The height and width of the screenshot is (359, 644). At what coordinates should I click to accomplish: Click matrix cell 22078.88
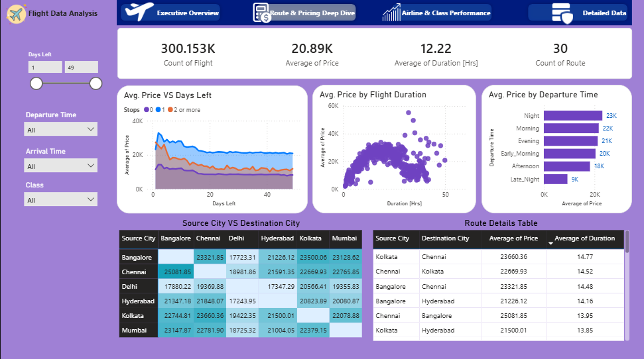(x=346, y=315)
